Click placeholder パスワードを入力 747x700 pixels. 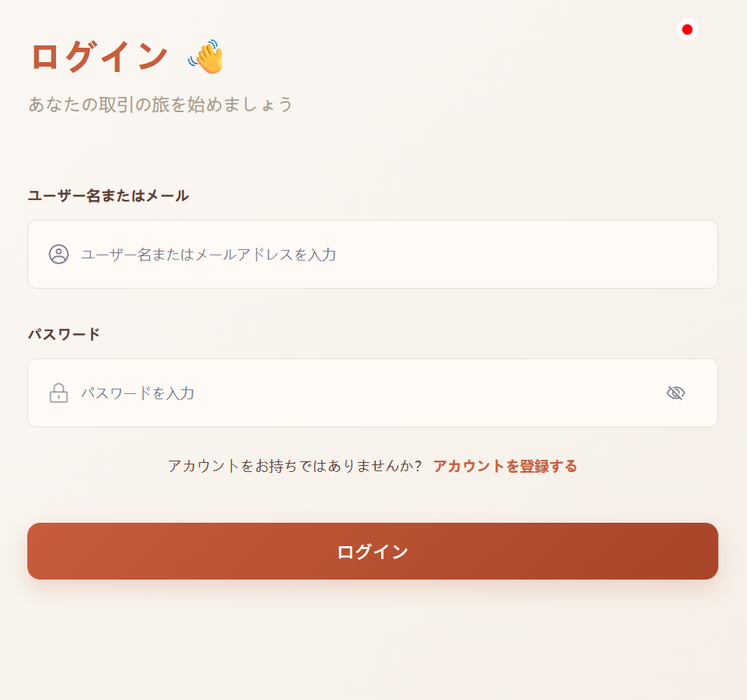pyautogui.click(x=138, y=393)
